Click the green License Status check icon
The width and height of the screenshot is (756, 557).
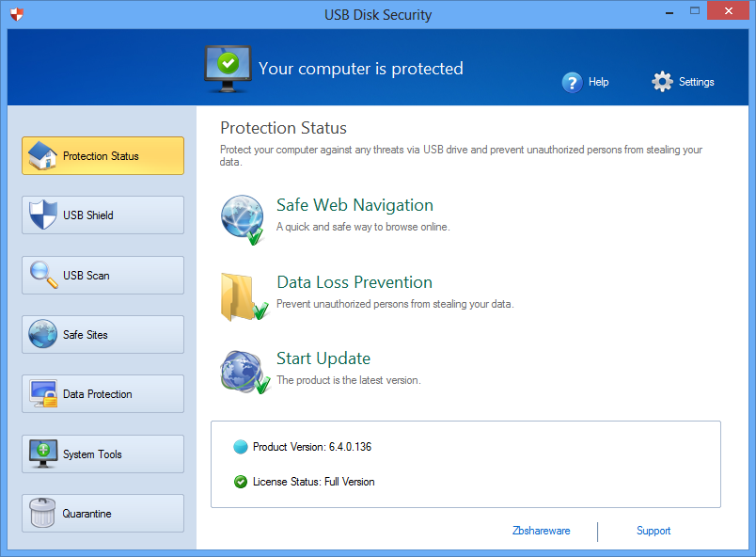click(241, 482)
